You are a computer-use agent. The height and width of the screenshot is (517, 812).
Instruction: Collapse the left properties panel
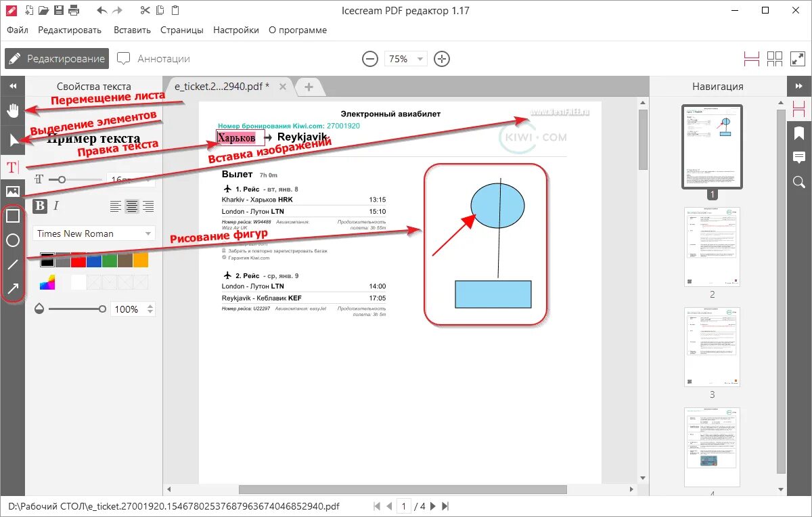pos(12,86)
